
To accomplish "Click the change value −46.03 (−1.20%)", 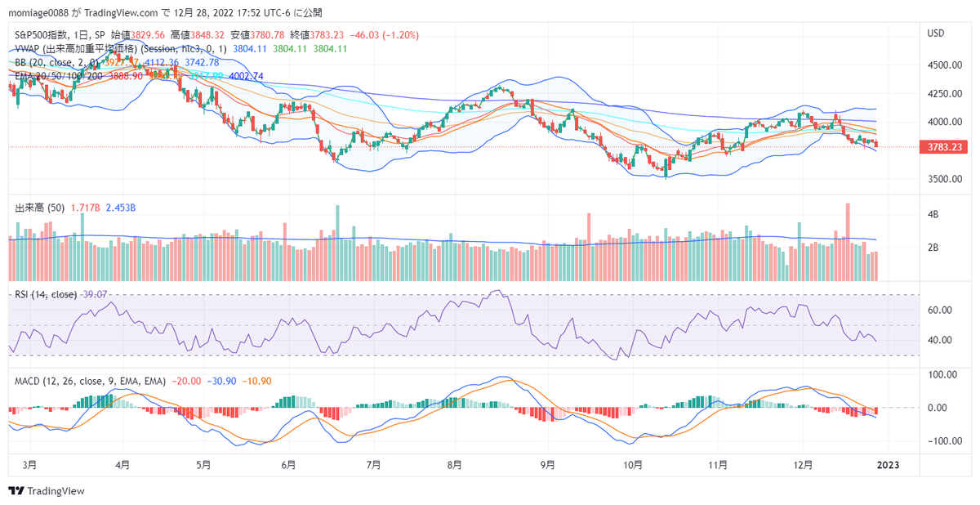I will [x=385, y=36].
